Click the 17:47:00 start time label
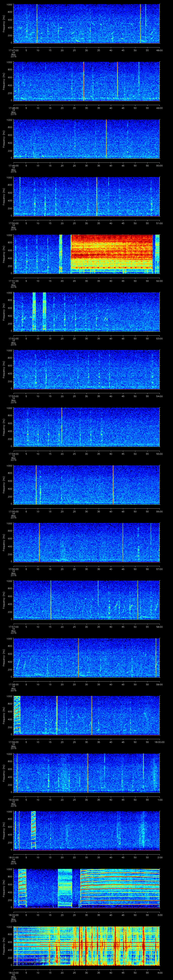This screenshot has width=173, height=980. pos(13,50)
